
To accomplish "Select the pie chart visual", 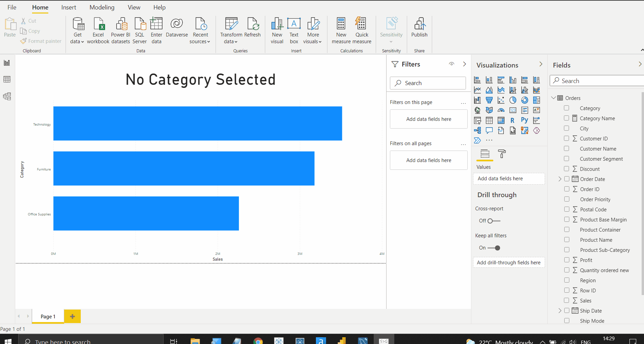I will click(513, 100).
